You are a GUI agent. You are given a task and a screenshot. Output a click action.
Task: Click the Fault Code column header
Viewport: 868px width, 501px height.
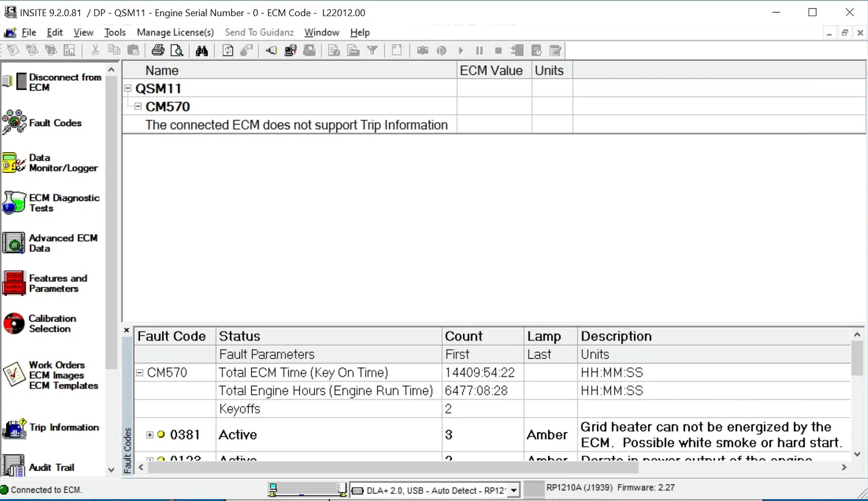[x=175, y=336]
